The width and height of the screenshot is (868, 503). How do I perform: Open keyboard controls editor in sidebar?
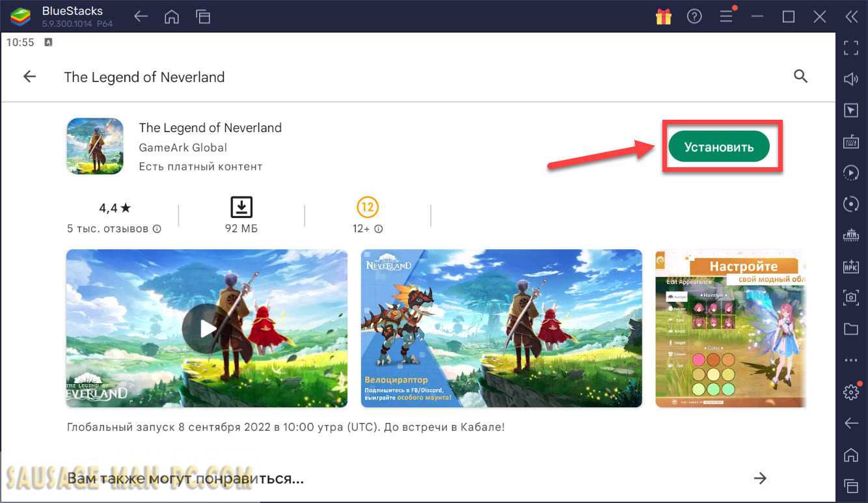tap(851, 141)
